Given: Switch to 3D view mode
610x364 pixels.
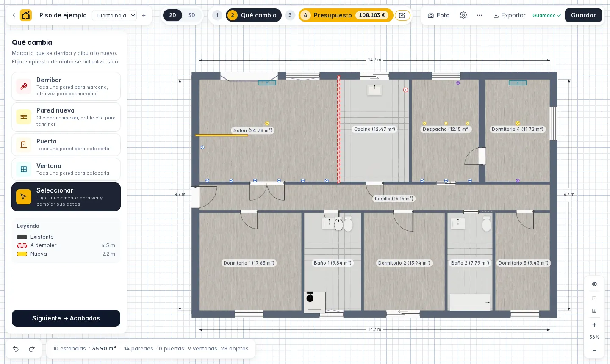Looking at the screenshot, I should pos(191,15).
